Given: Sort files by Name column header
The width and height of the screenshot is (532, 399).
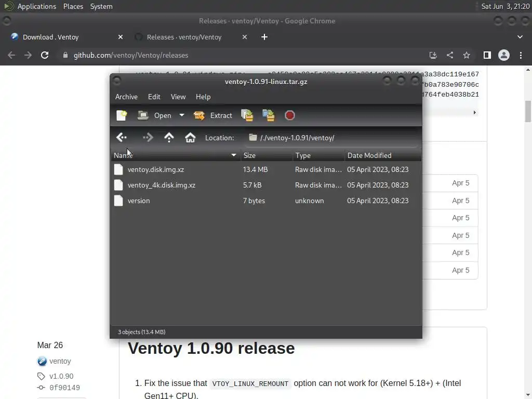Looking at the screenshot, I should pyautogui.click(x=176, y=155).
